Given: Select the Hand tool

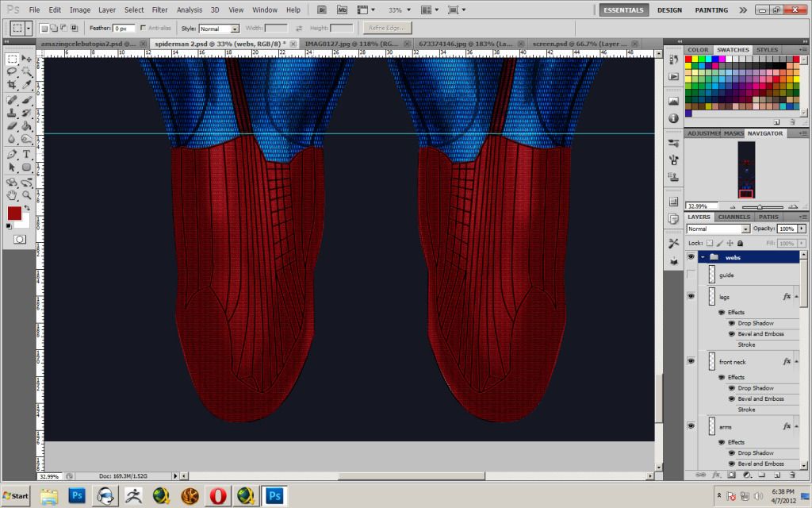Looking at the screenshot, I should tap(13, 195).
